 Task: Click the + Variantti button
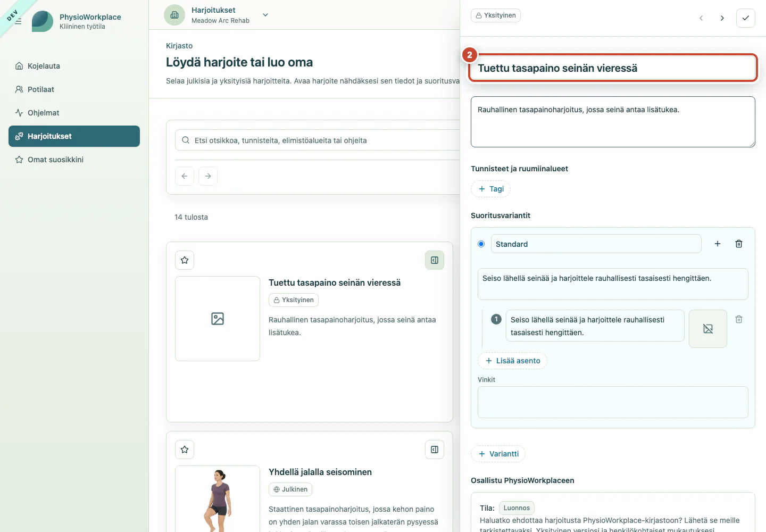coord(498,454)
